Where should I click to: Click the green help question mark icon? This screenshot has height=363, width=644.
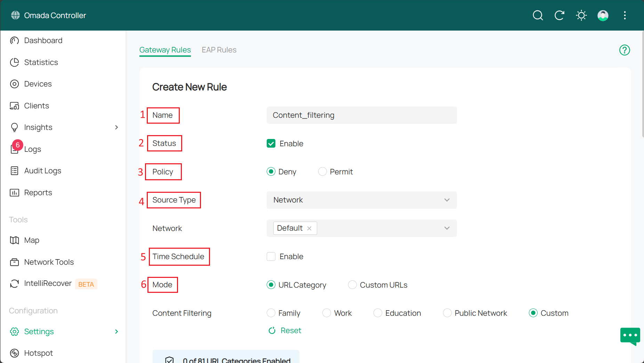(x=625, y=50)
